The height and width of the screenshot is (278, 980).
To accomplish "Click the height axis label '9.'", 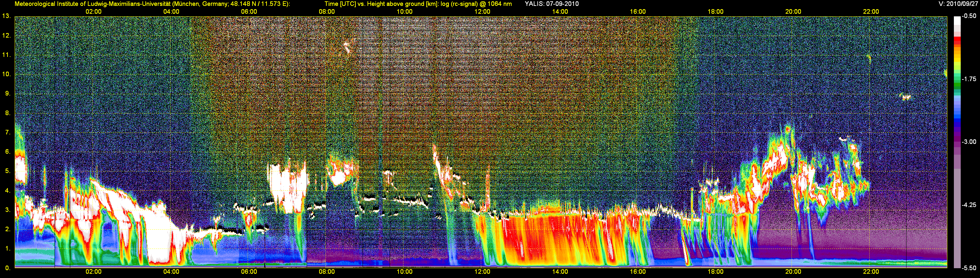I will coord(8,94).
